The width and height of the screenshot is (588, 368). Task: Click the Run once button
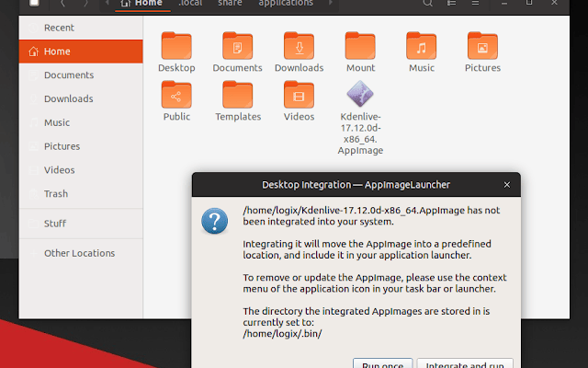point(382,363)
